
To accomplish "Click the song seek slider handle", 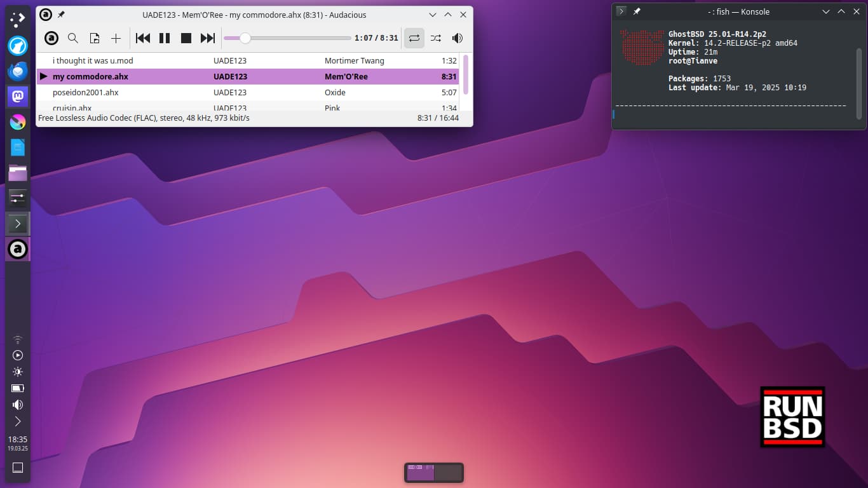I will pos(245,38).
